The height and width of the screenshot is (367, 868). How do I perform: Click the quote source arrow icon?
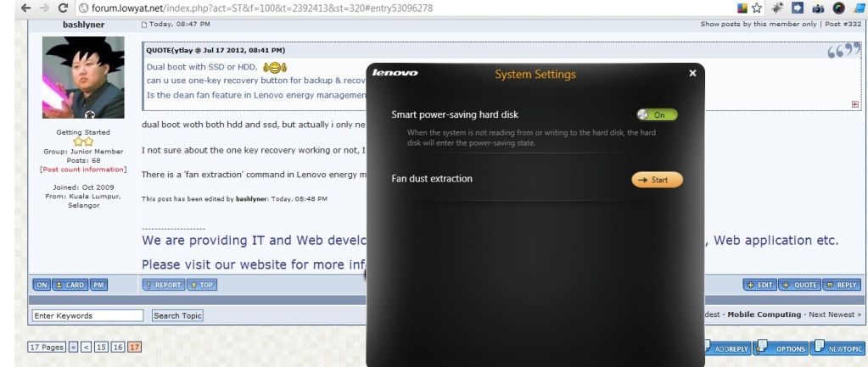[x=855, y=104]
